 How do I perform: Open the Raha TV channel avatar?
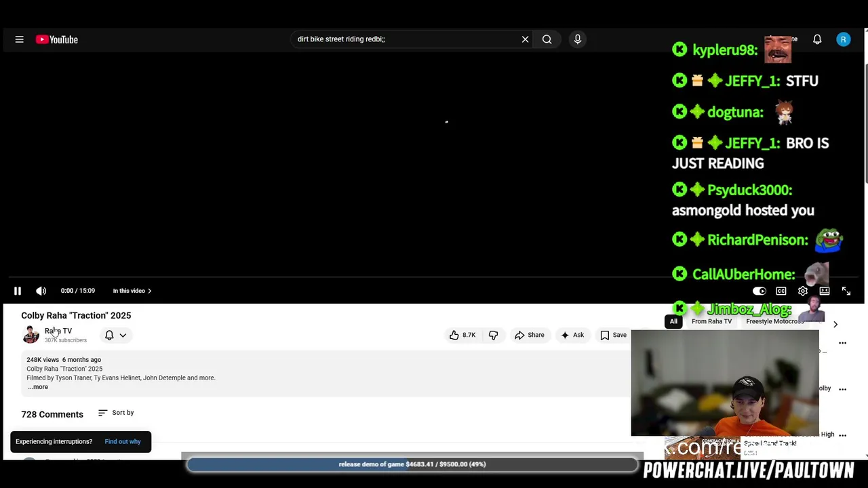coord(31,335)
